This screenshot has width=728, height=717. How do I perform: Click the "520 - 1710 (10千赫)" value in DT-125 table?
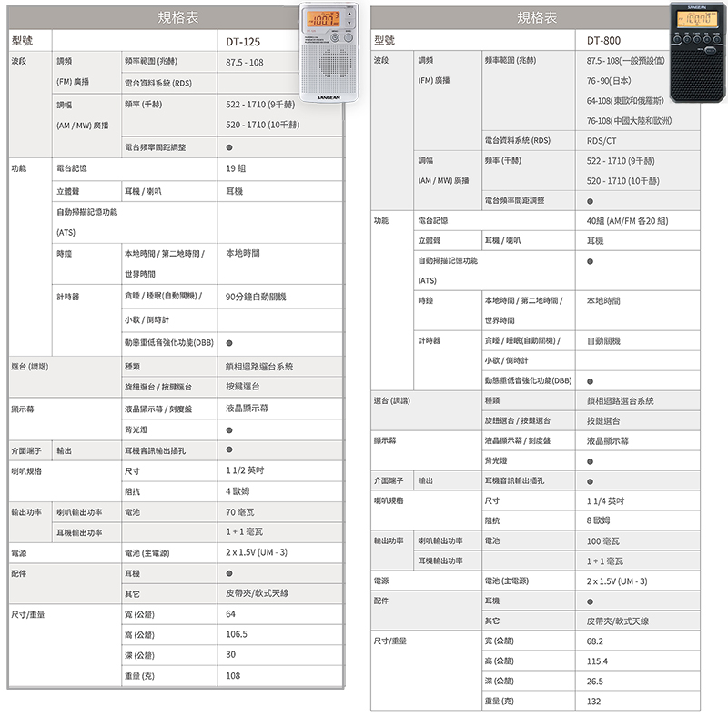(263, 125)
